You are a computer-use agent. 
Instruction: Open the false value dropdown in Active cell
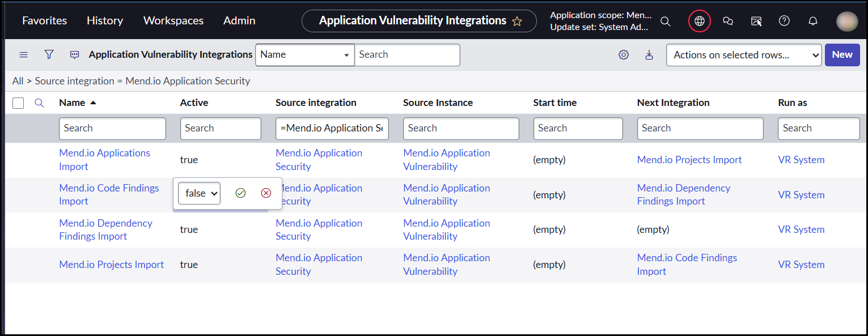pos(199,193)
